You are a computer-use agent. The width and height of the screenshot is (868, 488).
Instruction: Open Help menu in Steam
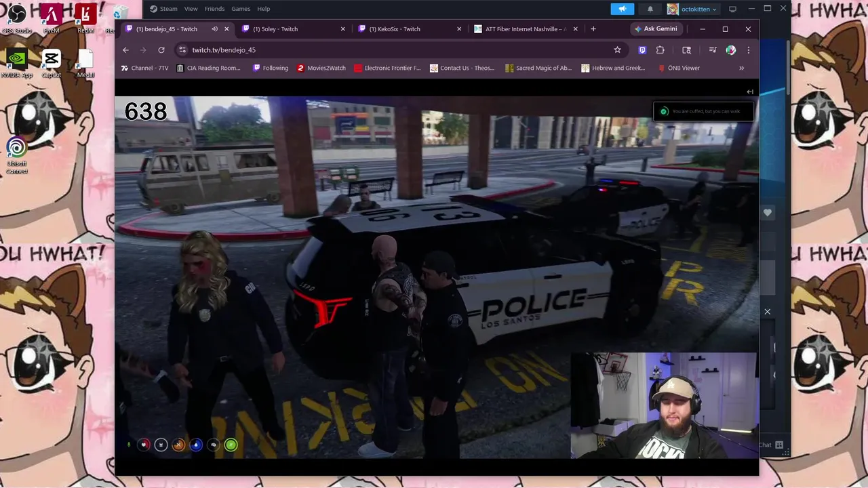(264, 9)
